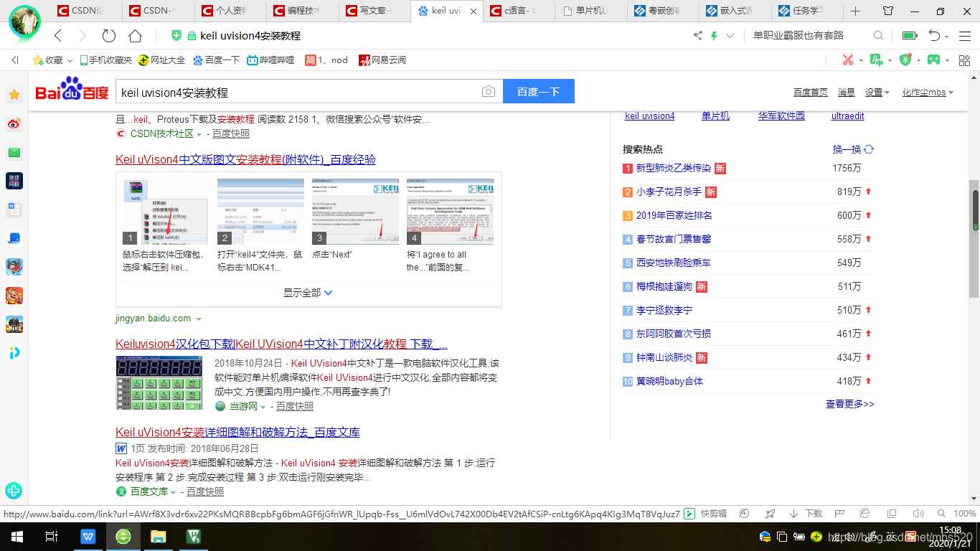Open Keil uVison4中文版图文安装教程 result link
The image size is (980, 551).
click(245, 159)
